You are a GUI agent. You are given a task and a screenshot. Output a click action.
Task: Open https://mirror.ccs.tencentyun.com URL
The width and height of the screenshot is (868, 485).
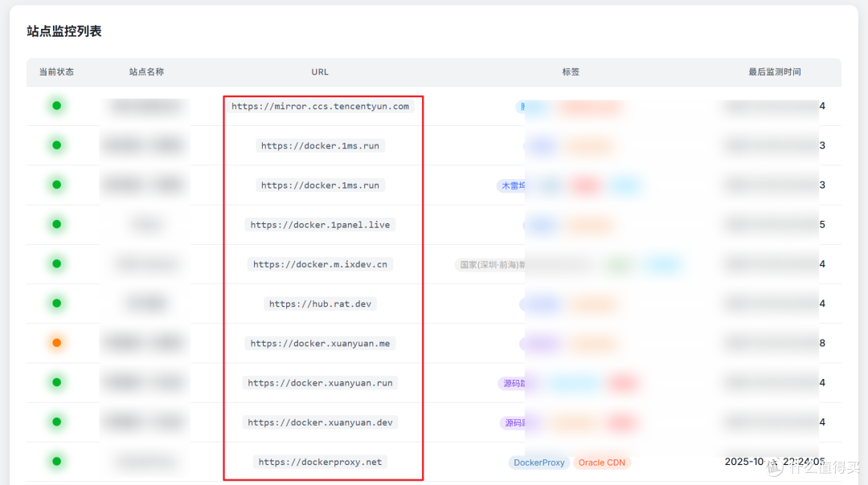[320, 106]
